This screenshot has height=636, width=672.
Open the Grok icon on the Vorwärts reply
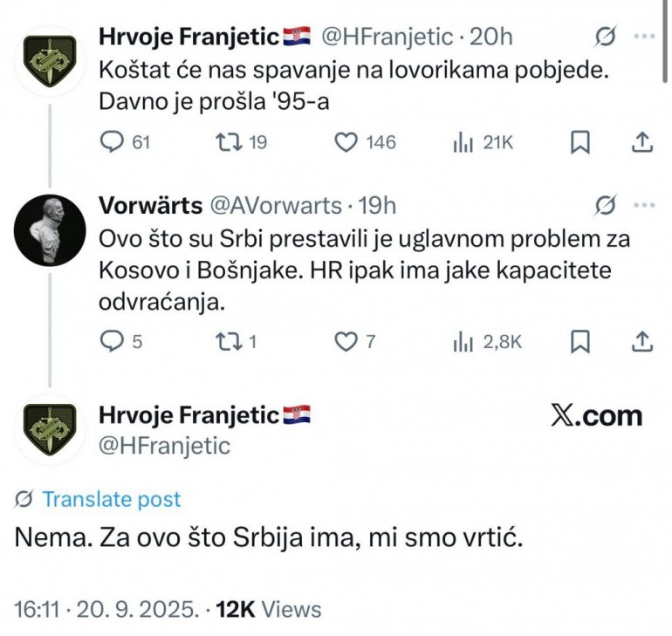click(606, 205)
